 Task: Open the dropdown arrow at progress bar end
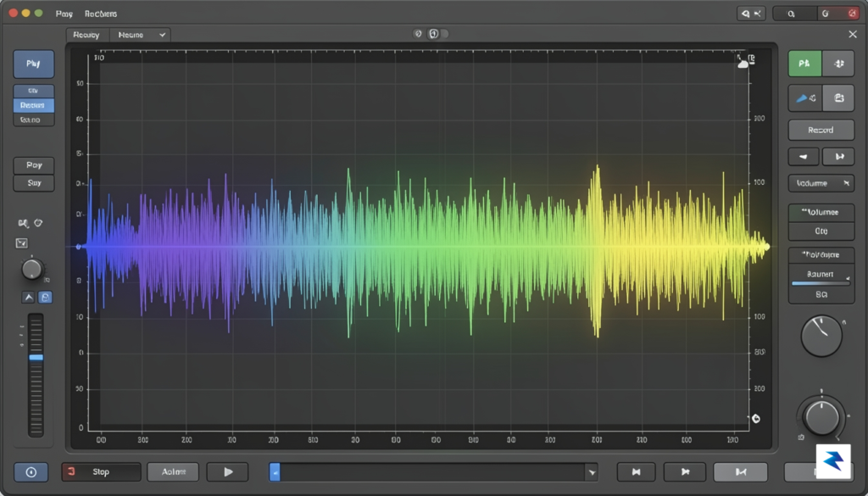[592, 472]
